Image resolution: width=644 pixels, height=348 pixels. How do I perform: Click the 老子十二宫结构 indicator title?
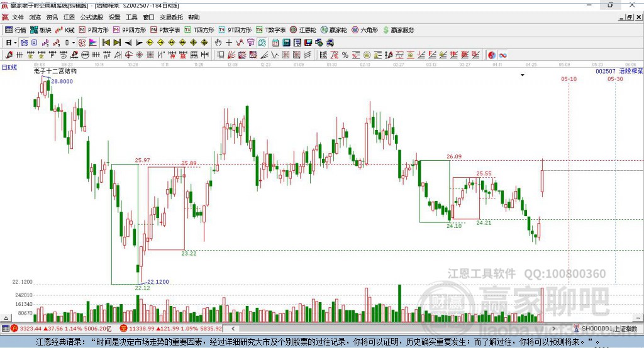click(55, 71)
